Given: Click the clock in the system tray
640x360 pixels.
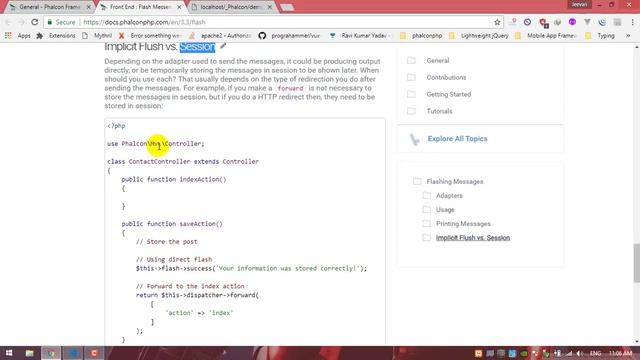Looking at the screenshot, I should [620, 353].
